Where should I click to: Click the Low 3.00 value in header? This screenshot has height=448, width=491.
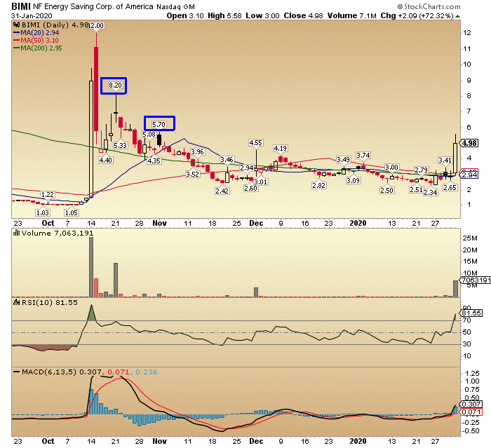[262, 15]
